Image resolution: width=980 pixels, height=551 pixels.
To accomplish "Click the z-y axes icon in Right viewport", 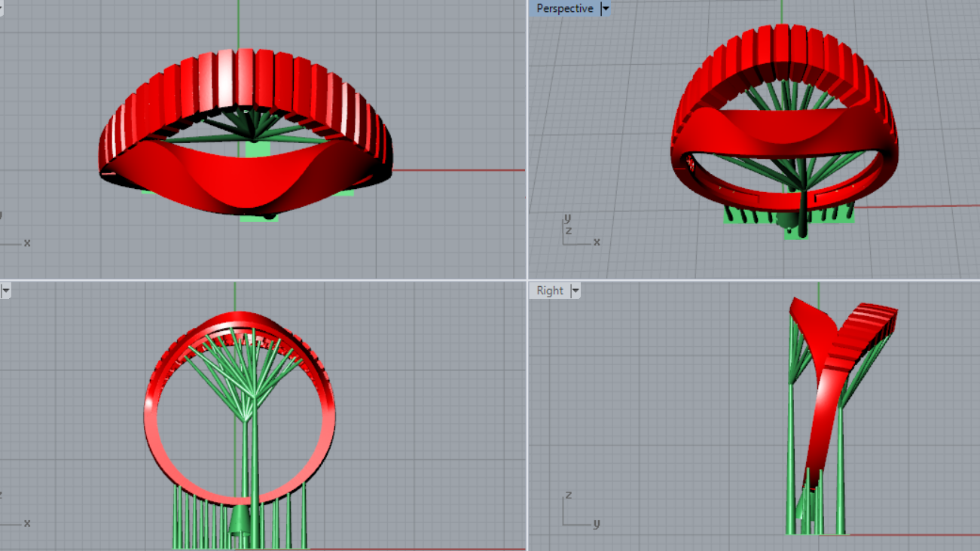I will pyautogui.click(x=576, y=513).
